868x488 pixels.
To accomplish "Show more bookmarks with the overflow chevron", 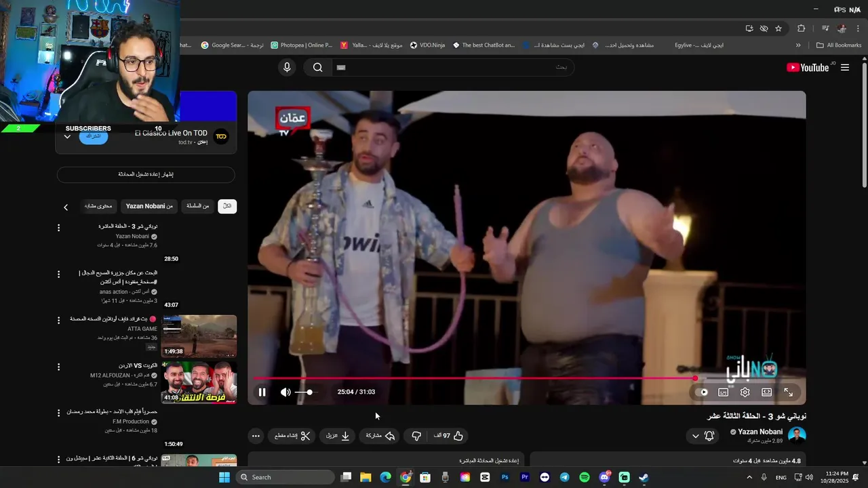I will coord(798,45).
